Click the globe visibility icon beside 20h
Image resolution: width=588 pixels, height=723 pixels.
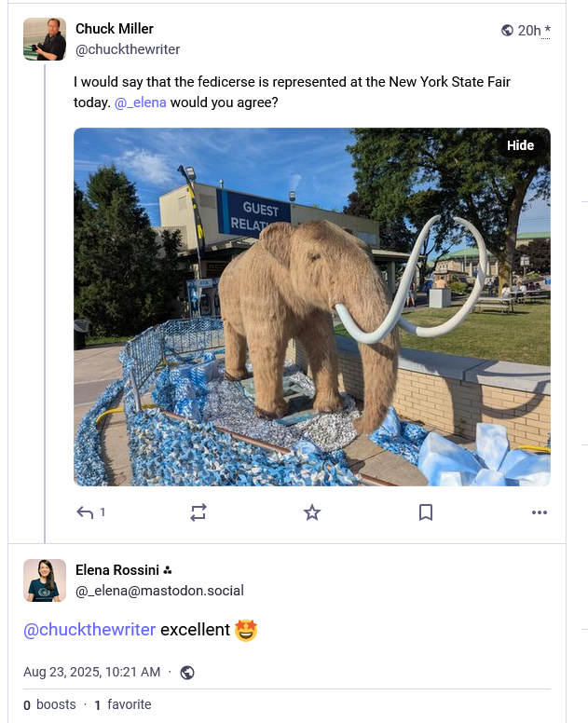507,31
